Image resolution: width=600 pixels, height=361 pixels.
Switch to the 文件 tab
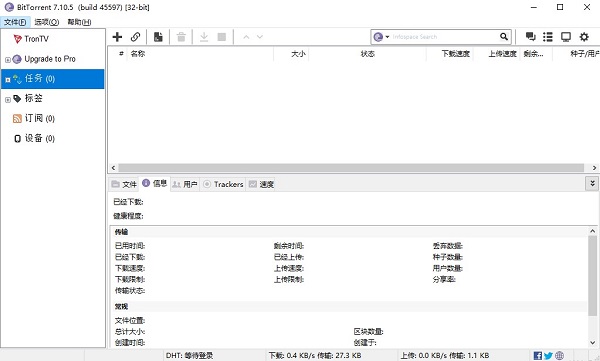tap(124, 185)
